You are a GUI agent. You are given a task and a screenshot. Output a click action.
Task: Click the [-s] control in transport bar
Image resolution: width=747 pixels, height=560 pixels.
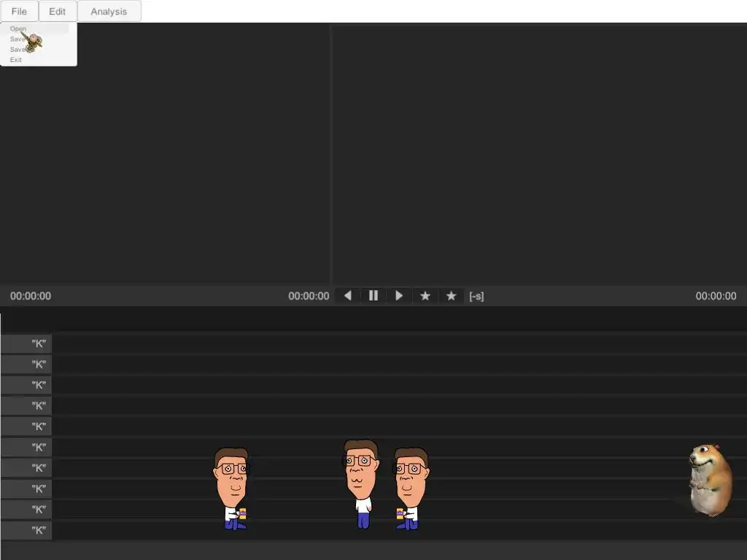(x=476, y=296)
